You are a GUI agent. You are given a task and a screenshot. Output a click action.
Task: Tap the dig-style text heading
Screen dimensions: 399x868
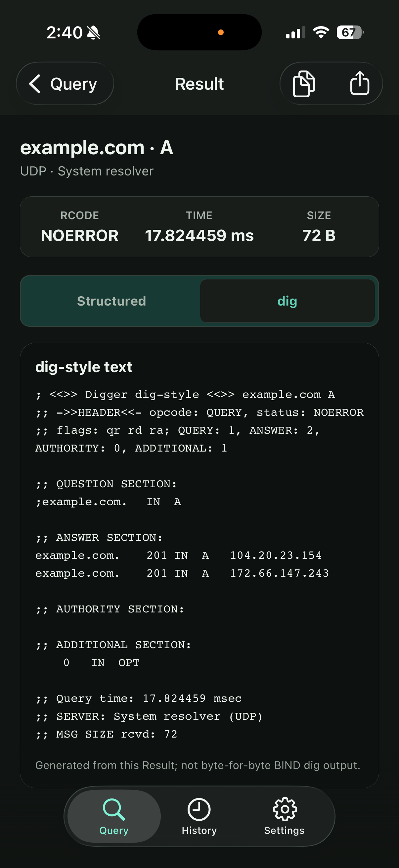(84, 367)
